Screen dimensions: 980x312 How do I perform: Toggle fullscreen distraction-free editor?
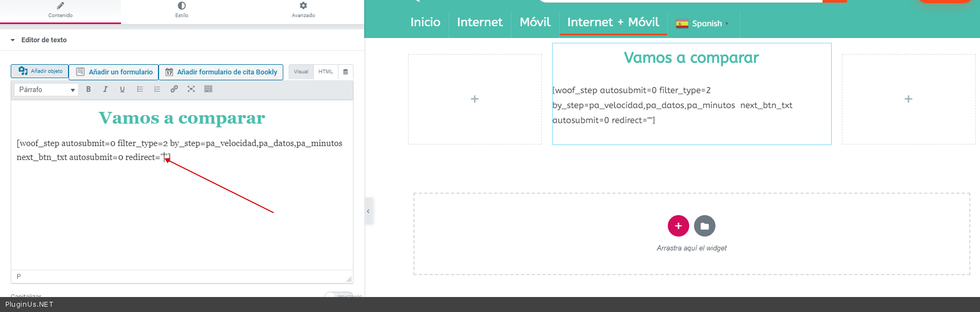coord(191,89)
